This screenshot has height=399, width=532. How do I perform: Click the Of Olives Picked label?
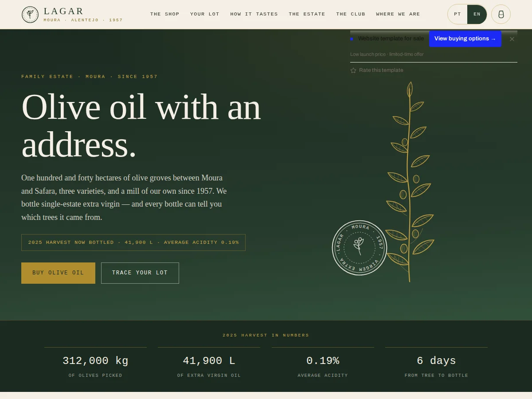pyautogui.click(x=95, y=376)
